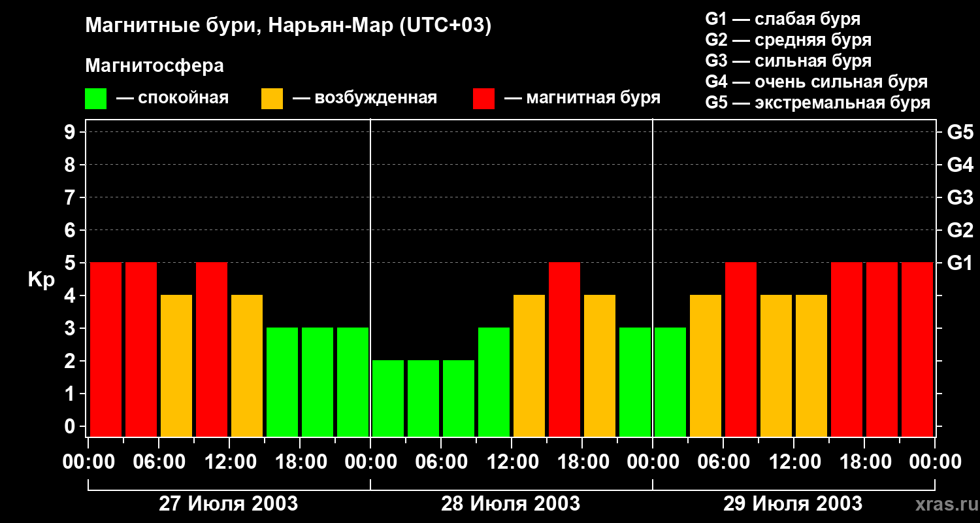Image resolution: width=980 pixels, height=523 pixels.
Task: Click the "G5" label on the right-hand scale
Action: [960, 132]
